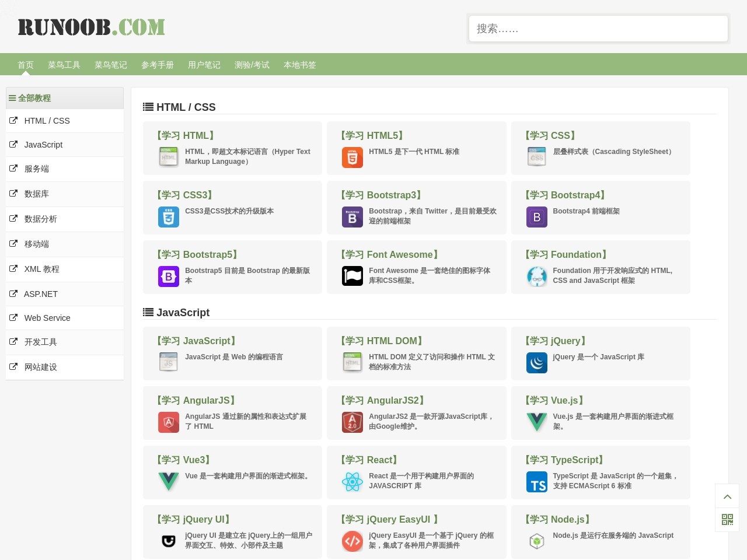Open the jQuery logo icon
Viewport: 747px width, 560px height.
click(x=536, y=363)
